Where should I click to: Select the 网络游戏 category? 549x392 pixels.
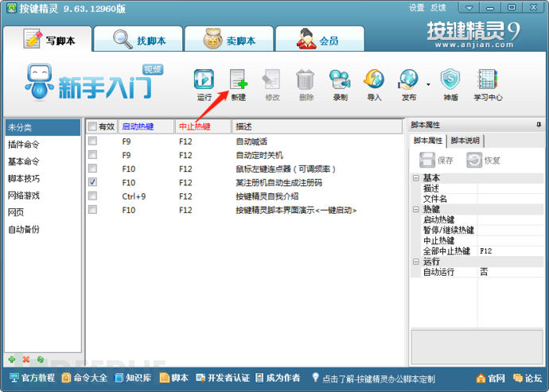43,196
